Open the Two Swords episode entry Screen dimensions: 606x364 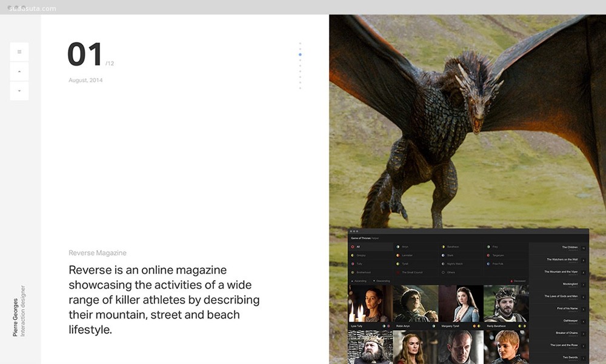(x=570, y=358)
